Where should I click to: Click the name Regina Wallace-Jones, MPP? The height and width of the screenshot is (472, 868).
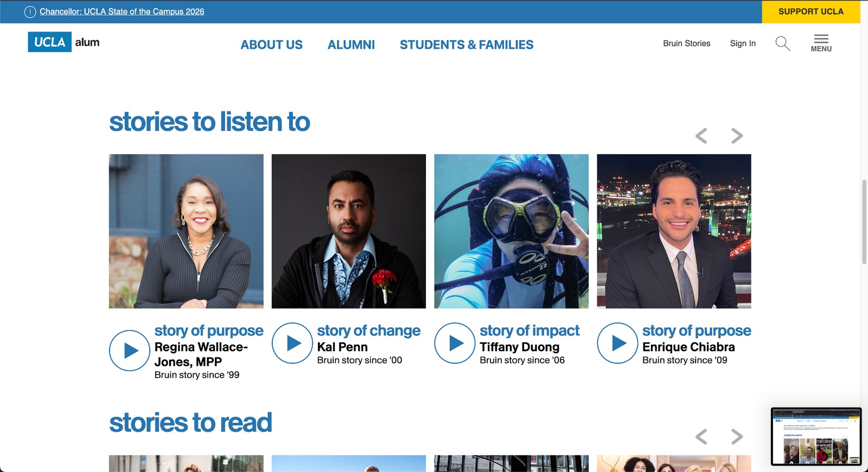point(201,354)
